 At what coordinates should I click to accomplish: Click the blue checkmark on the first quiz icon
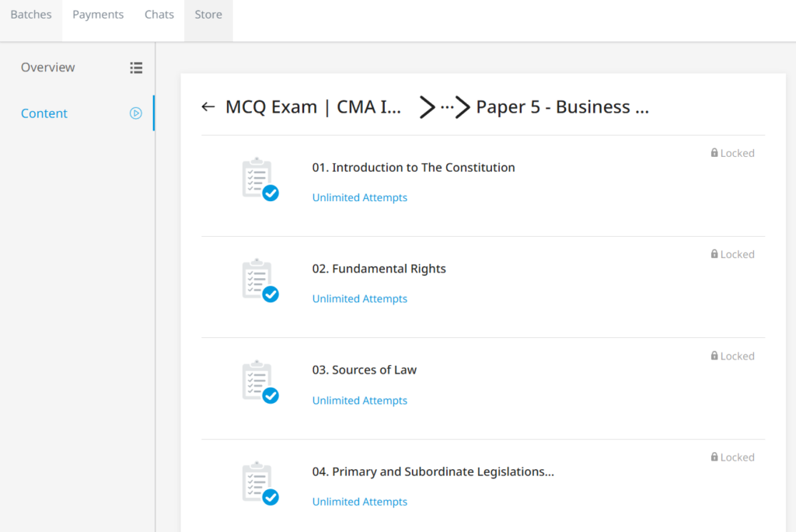270,193
